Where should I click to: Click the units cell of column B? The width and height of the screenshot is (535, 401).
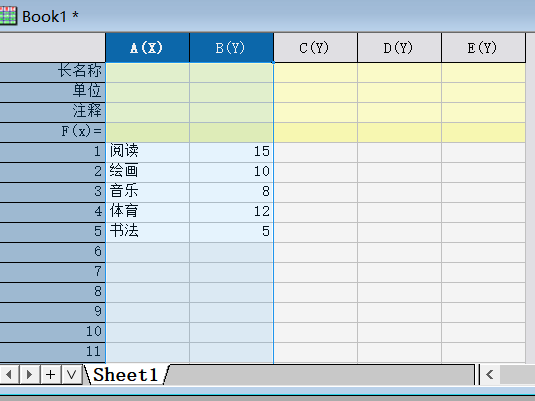pos(231,92)
